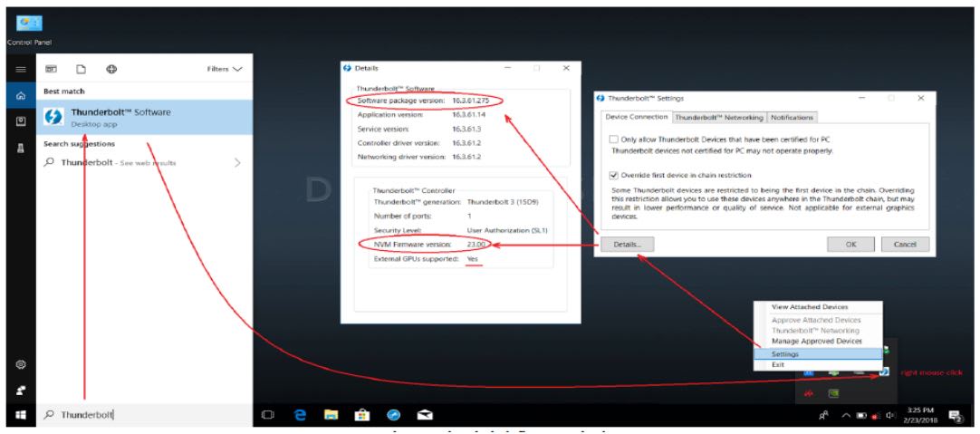This screenshot has height=434, width=980.
Task: Click the Windows Start button
Action: click(21, 415)
